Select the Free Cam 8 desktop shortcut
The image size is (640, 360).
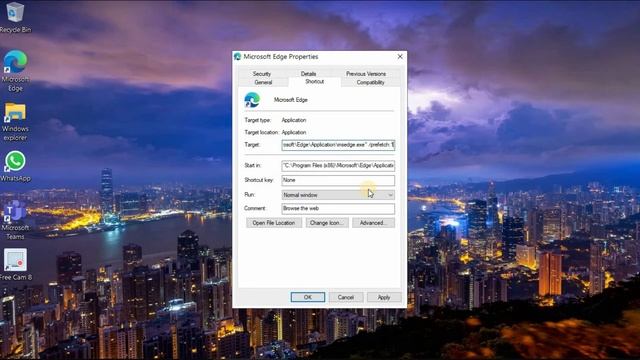point(16,264)
